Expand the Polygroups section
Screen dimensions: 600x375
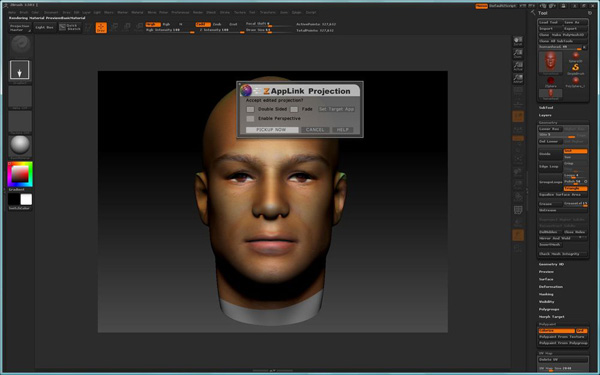pos(549,309)
